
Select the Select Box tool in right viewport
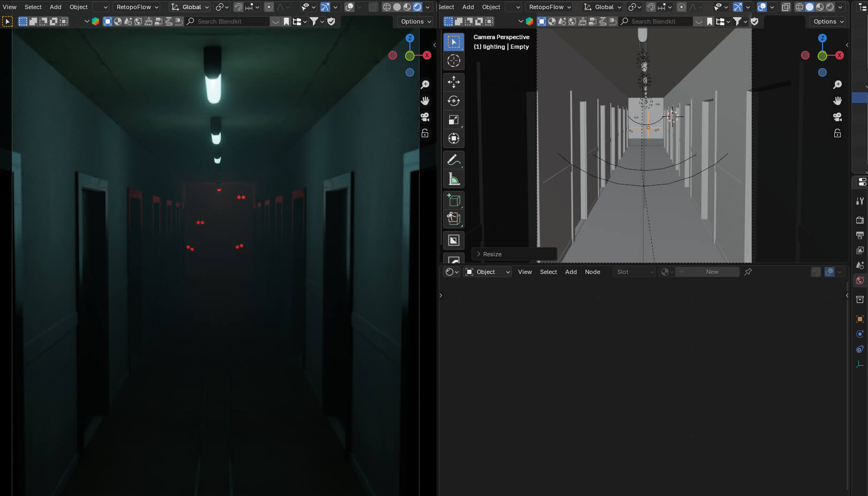(454, 42)
